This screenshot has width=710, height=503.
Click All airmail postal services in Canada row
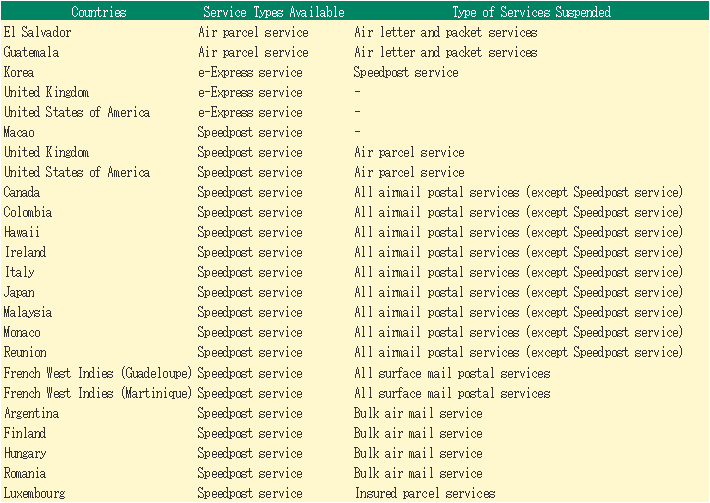518,192
